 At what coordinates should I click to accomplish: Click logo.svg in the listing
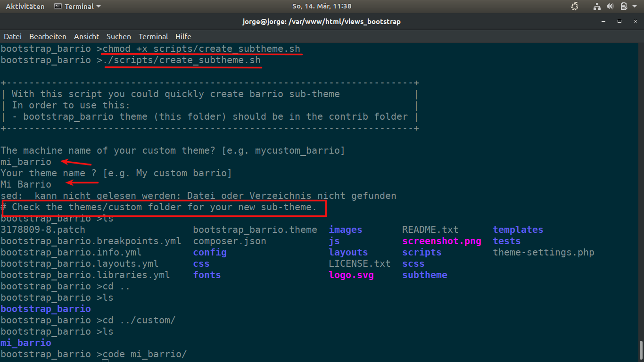[x=351, y=275]
